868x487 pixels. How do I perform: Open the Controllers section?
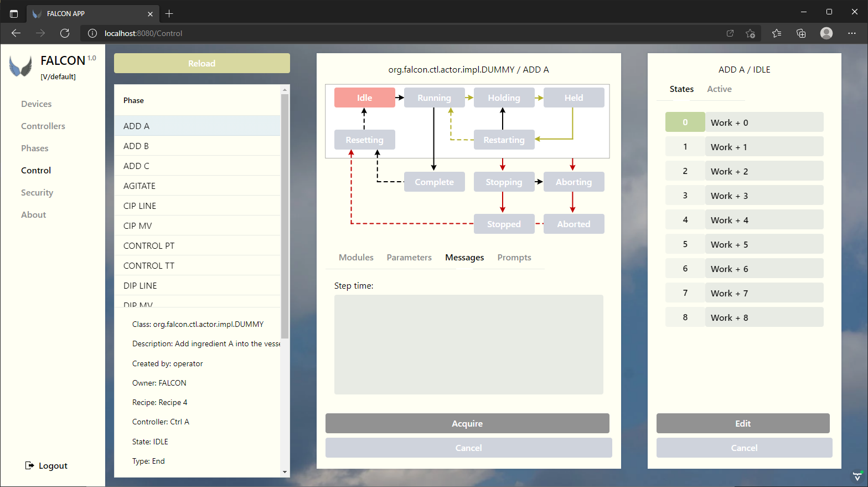pyautogui.click(x=43, y=126)
